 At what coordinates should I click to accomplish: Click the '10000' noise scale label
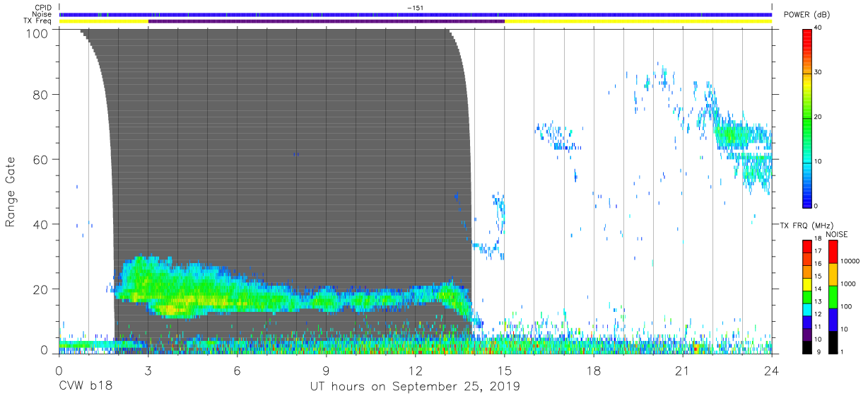(850, 260)
